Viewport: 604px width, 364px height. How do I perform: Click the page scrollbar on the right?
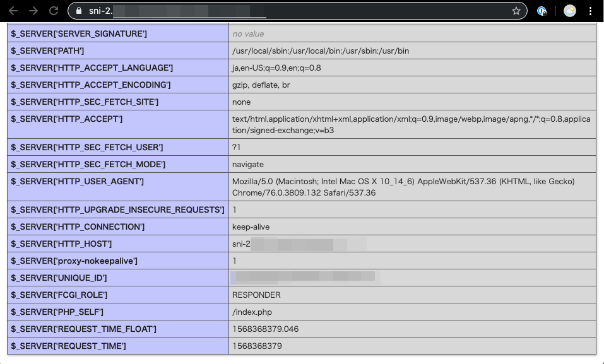click(x=600, y=189)
